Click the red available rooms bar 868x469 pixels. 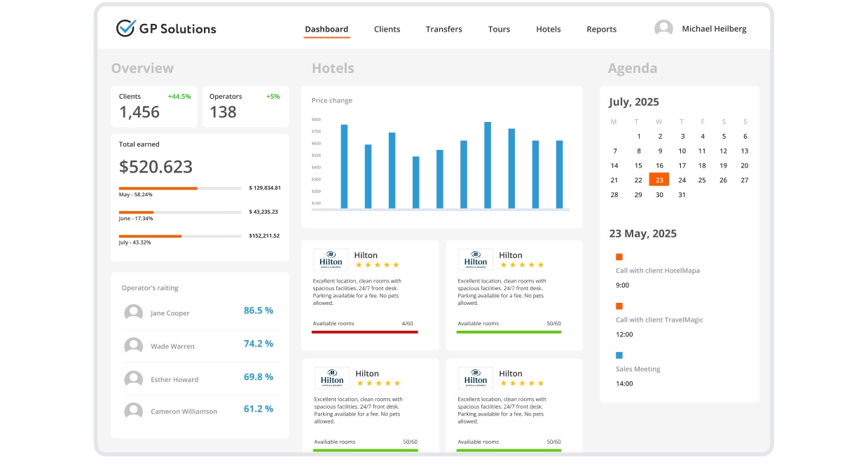[364, 332]
